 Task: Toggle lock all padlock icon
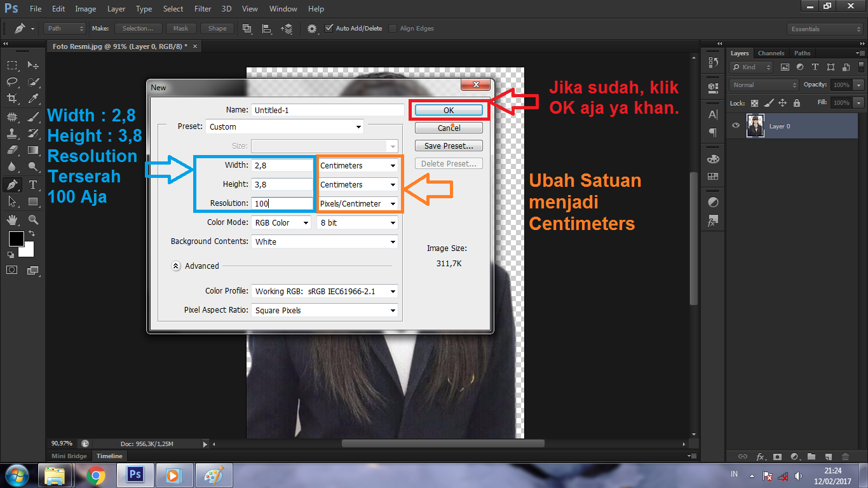(796, 102)
